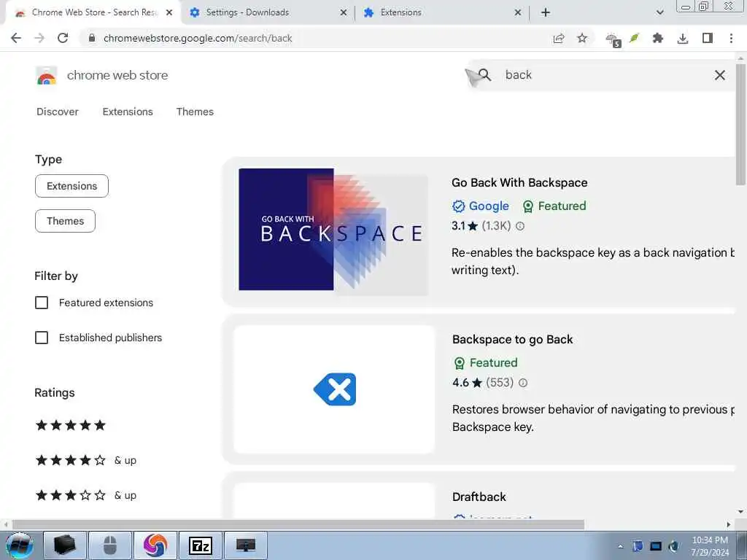Viewport: 747px width, 560px height.
Task: Click the Featured badge on Backspace to go Back
Action: (486, 363)
